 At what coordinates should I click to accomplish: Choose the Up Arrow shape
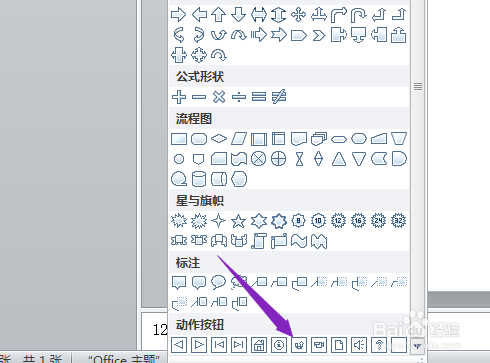[x=219, y=15]
